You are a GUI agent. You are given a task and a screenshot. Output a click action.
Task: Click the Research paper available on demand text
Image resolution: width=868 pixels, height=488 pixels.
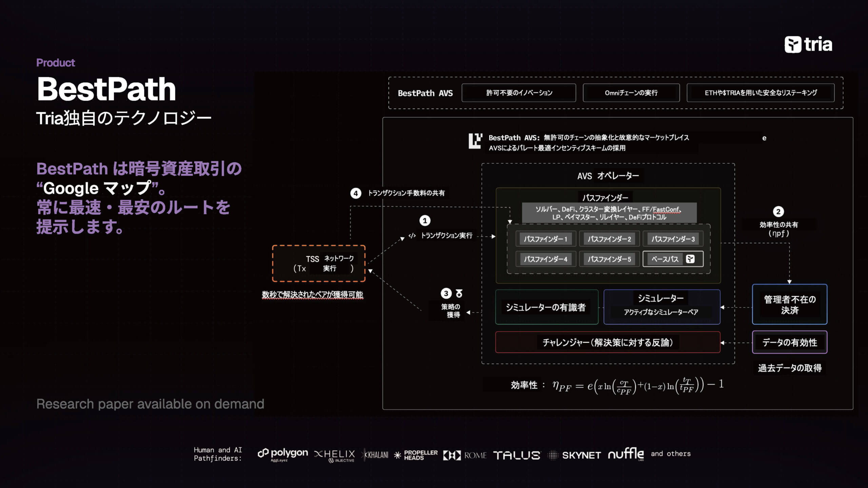(x=150, y=404)
